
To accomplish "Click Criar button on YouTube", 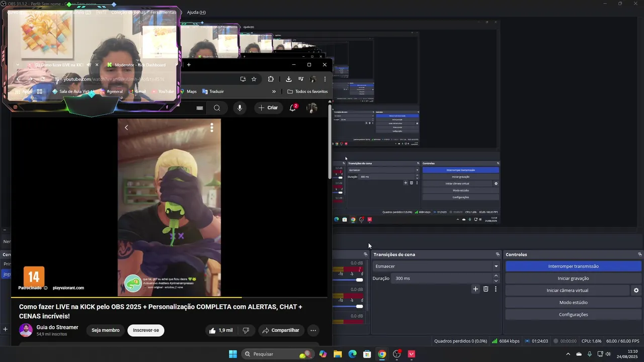I will coord(268,108).
